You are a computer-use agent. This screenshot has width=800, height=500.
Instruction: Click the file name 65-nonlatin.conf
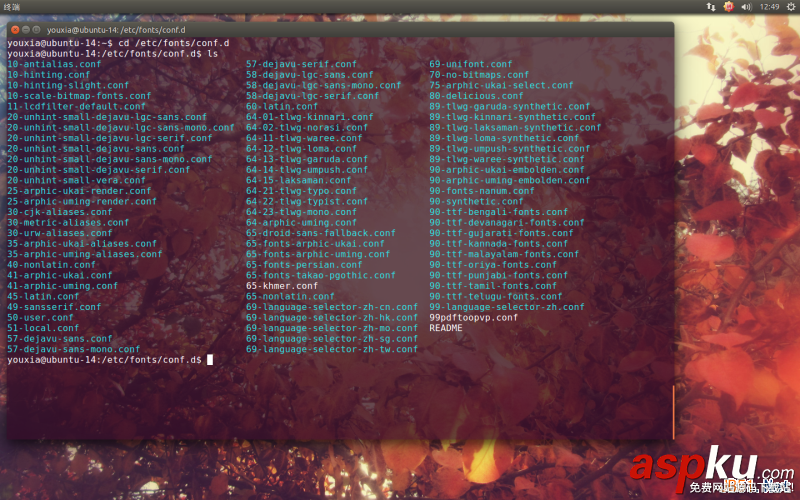[x=290, y=296]
